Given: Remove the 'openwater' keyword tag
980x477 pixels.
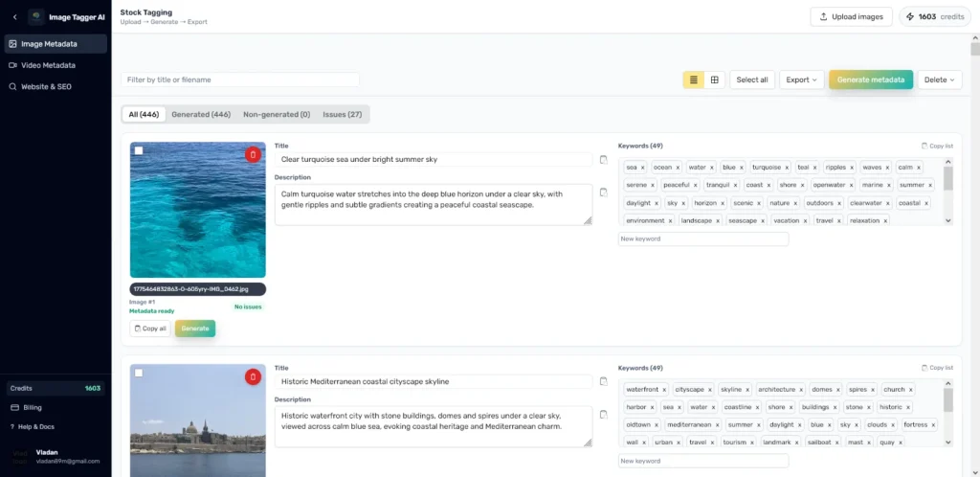Looking at the screenshot, I should (851, 185).
